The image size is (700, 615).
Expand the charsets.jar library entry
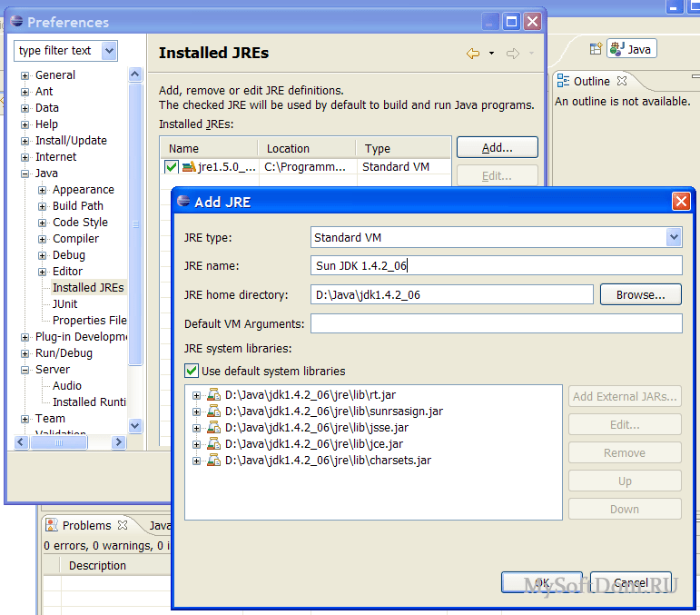(196, 461)
